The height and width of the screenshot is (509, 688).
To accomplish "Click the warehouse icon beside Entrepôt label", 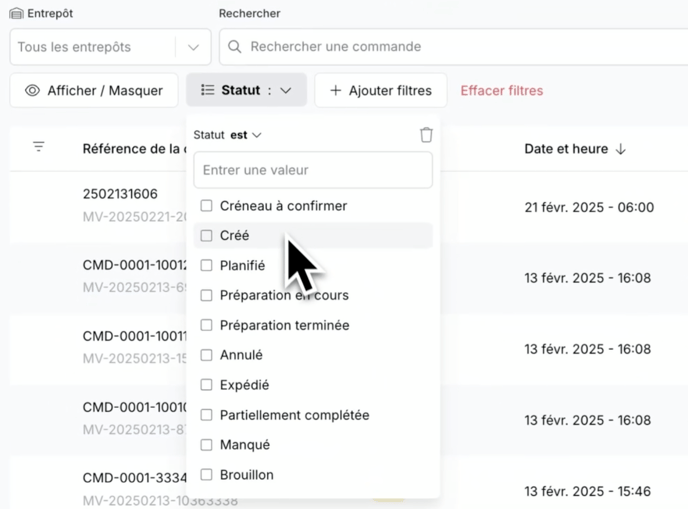I will click(x=16, y=14).
